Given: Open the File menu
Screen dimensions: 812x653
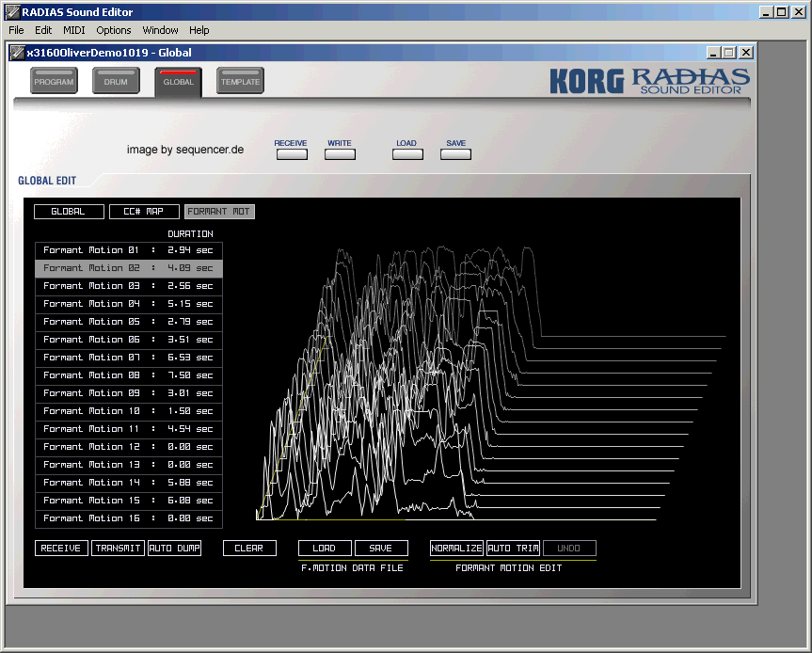Looking at the screenshot, I should [16, 30].
